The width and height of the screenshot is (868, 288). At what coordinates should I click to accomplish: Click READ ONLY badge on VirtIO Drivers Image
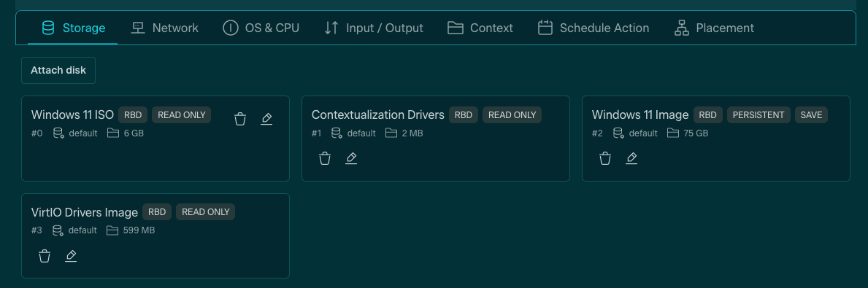[205, 212]
